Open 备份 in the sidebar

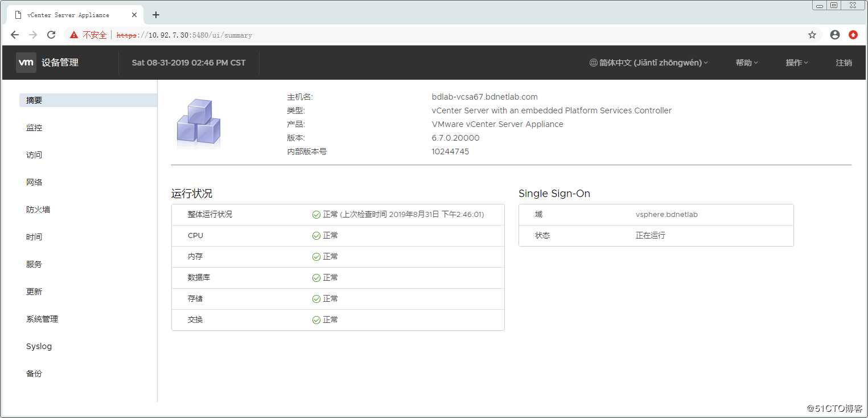click(34, 374)
